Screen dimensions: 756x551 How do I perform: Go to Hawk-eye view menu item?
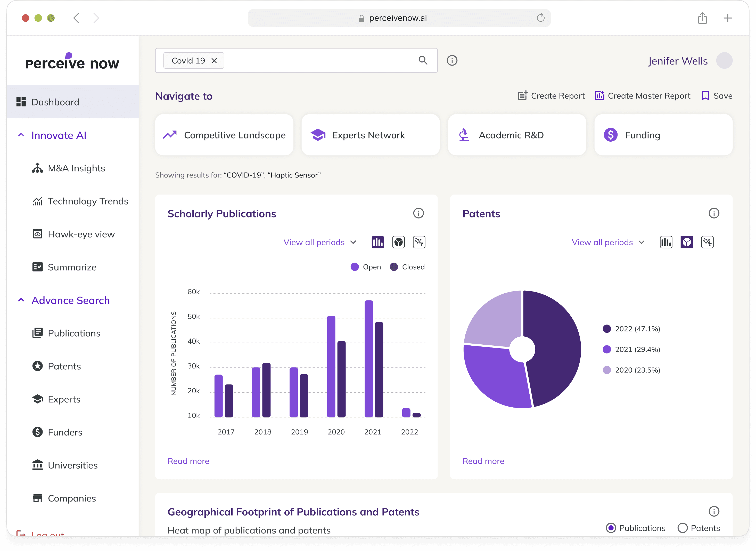point(81,234)
